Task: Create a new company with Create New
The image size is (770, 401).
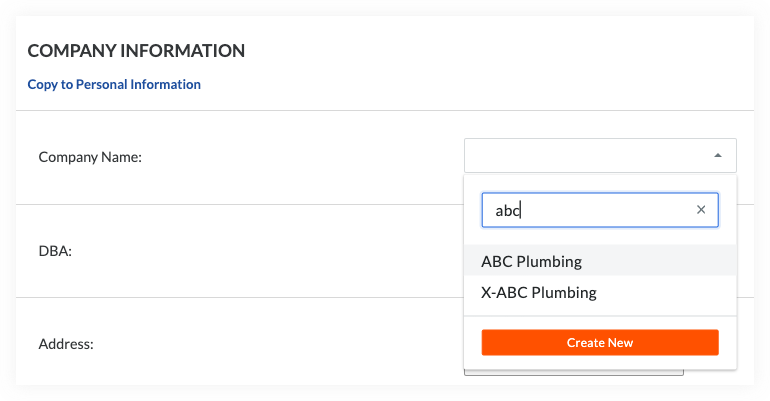Action: tap(599, 342)
